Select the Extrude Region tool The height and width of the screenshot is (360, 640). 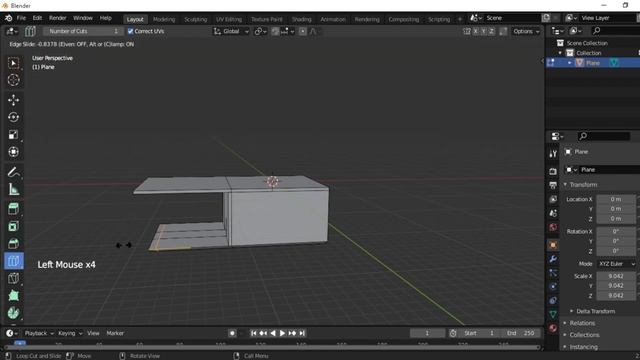coord(13,209)
